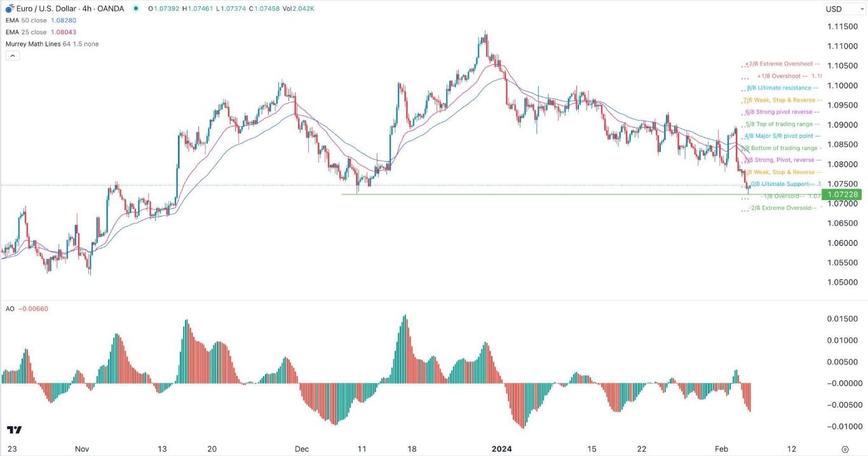The width and height of the screenshot is (868, 456).
Task: Collapse the indicator legend with arrow button
Action: 13,55
